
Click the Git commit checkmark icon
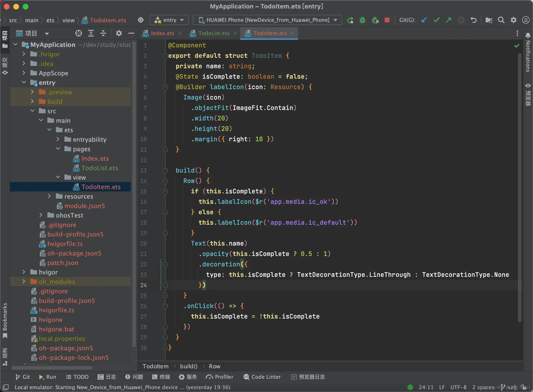coord(436,20)
